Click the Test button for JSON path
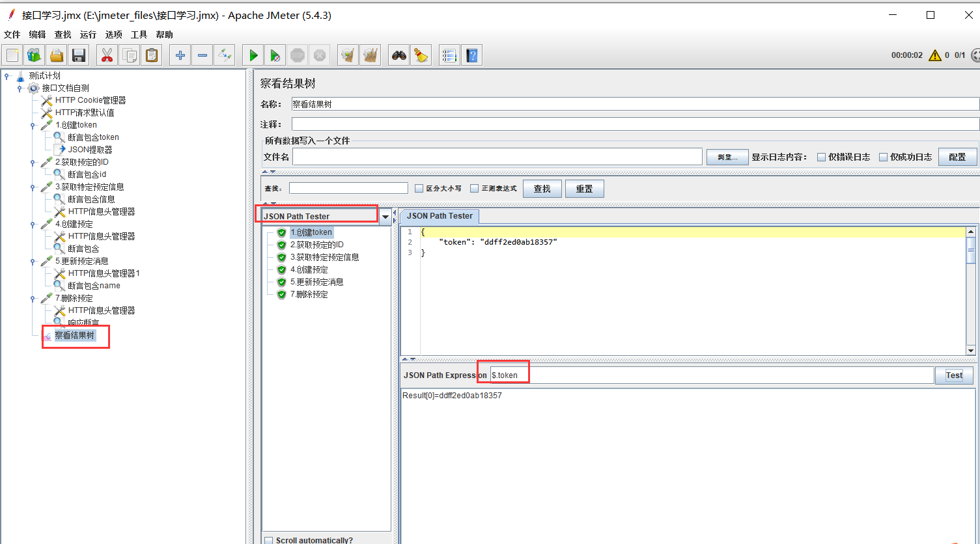The width and height of the screenshot is (980, 544). coord(955,375)
